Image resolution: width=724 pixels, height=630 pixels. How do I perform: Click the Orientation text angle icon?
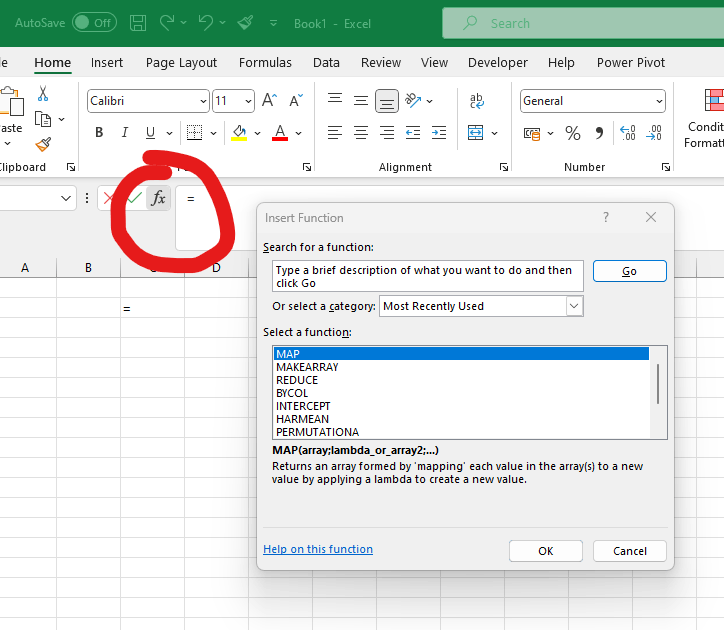pyautogui.click(x=413, y=100)
